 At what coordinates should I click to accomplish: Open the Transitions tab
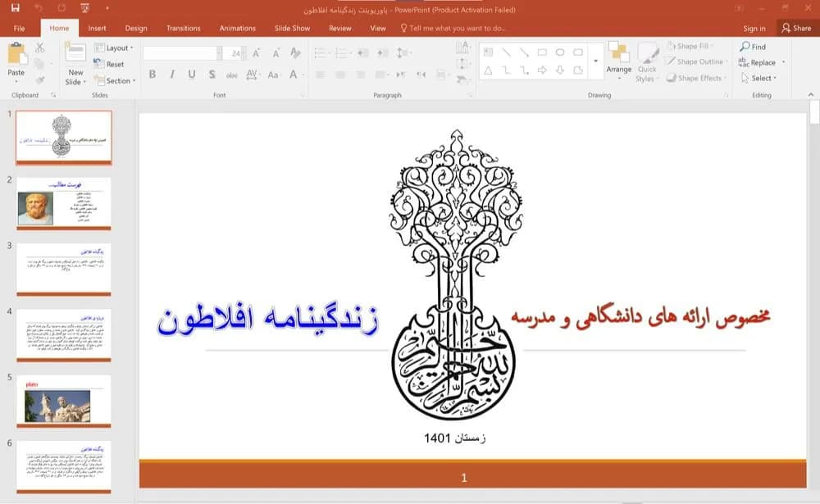click(183, 28)
